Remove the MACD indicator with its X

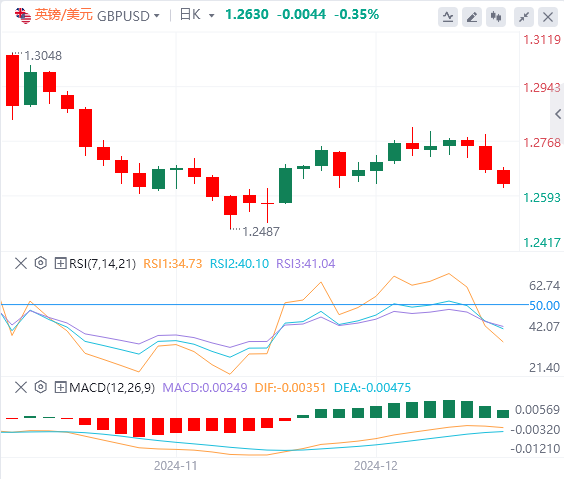(21, 387)
